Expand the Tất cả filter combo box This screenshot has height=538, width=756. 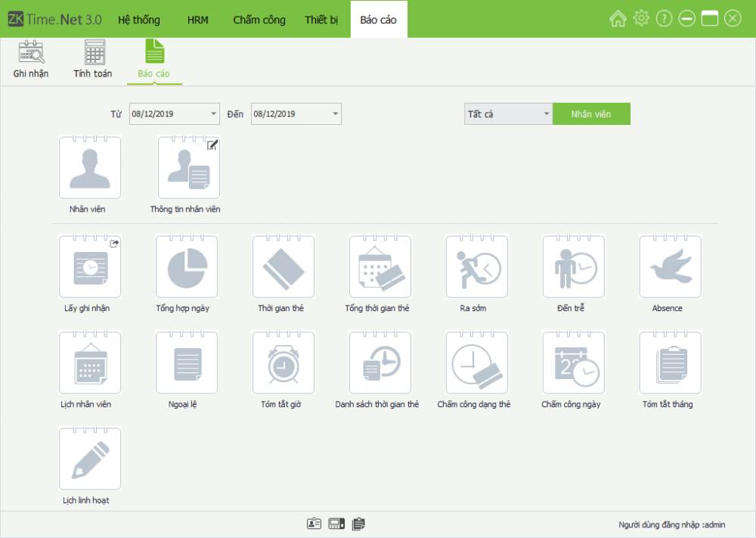(546, 114)
